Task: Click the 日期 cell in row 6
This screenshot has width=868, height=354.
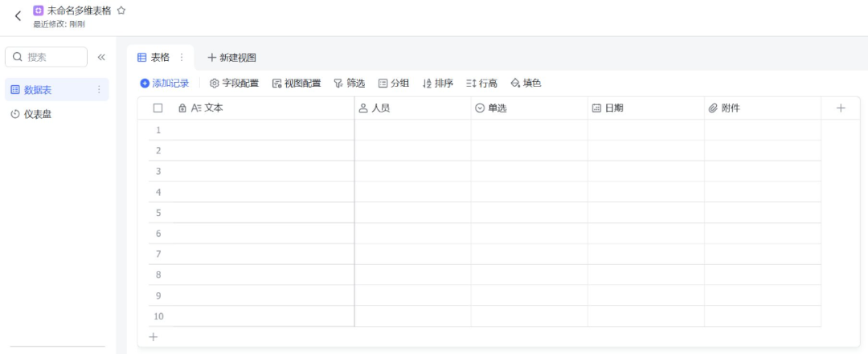Action: pos(646,234)
